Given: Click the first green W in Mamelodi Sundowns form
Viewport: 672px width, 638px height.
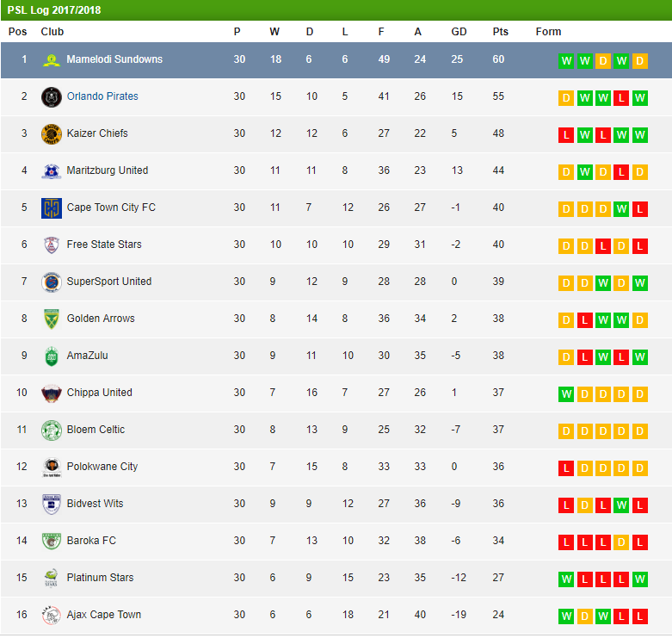Looking at the screenshot, I should 566,61.
